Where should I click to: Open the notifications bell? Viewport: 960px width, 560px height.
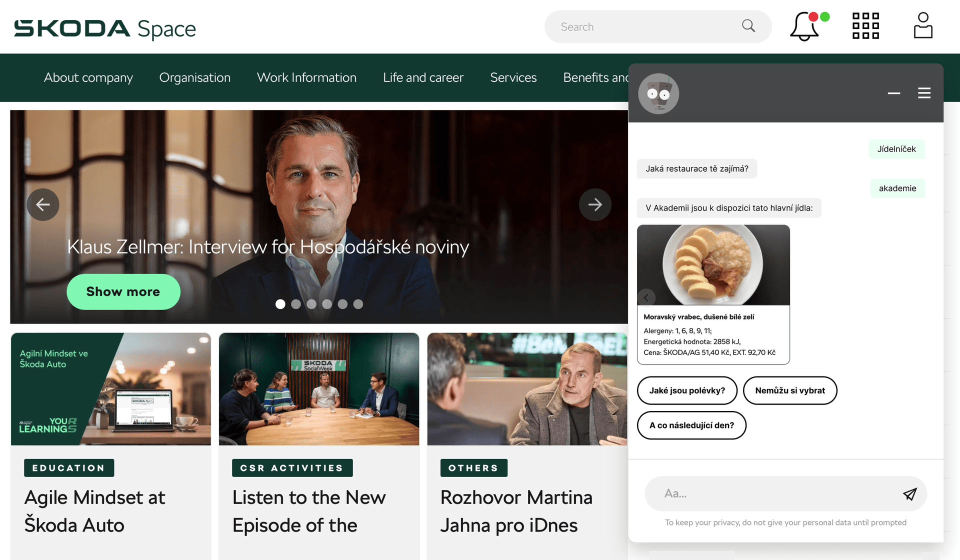804,27
